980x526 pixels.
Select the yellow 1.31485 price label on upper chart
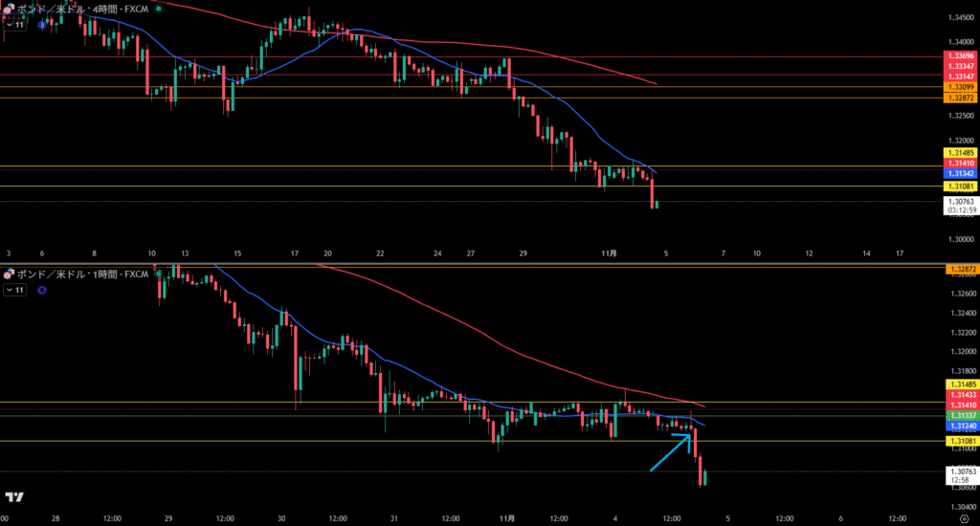[960, 153]
